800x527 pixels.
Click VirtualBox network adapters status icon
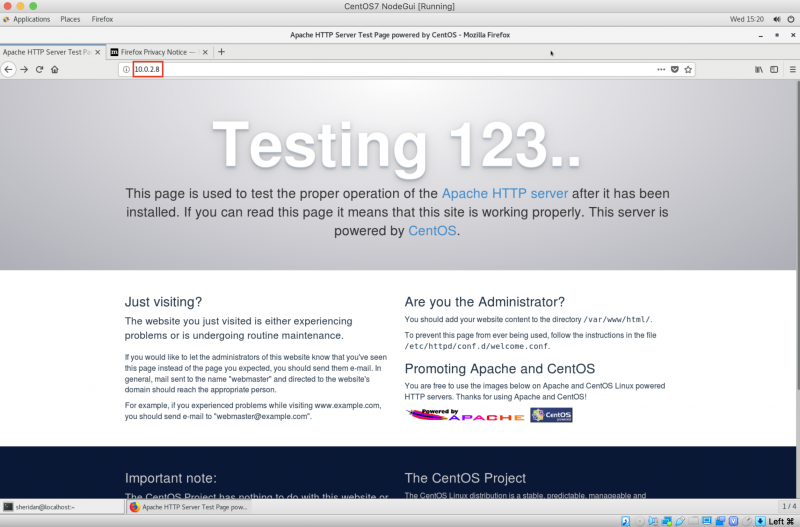click(667, 521)
